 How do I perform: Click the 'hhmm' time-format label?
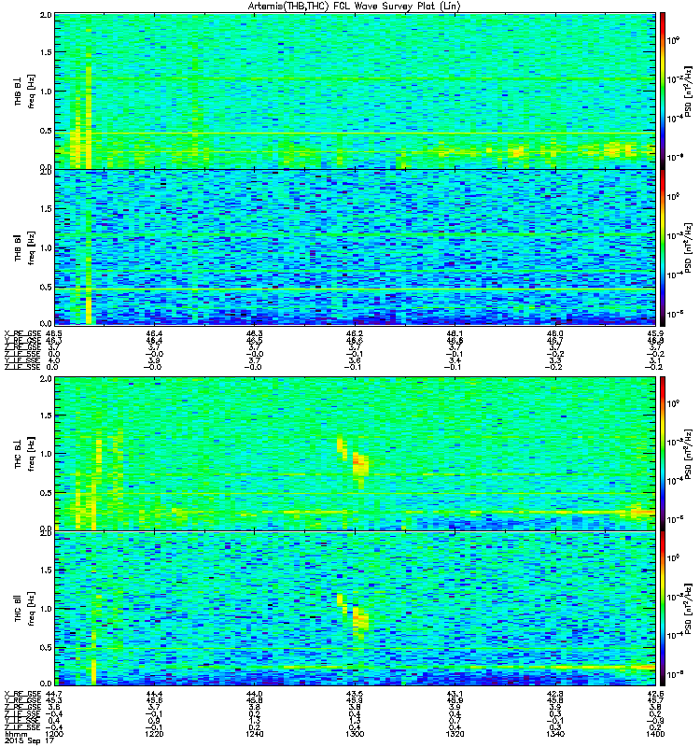tap(17, 734)
